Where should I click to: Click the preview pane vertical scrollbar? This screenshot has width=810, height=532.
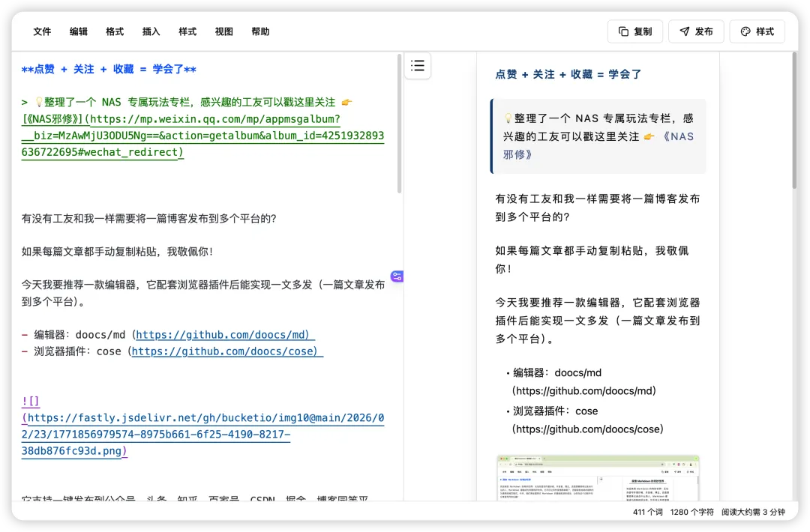coord(794,120)
